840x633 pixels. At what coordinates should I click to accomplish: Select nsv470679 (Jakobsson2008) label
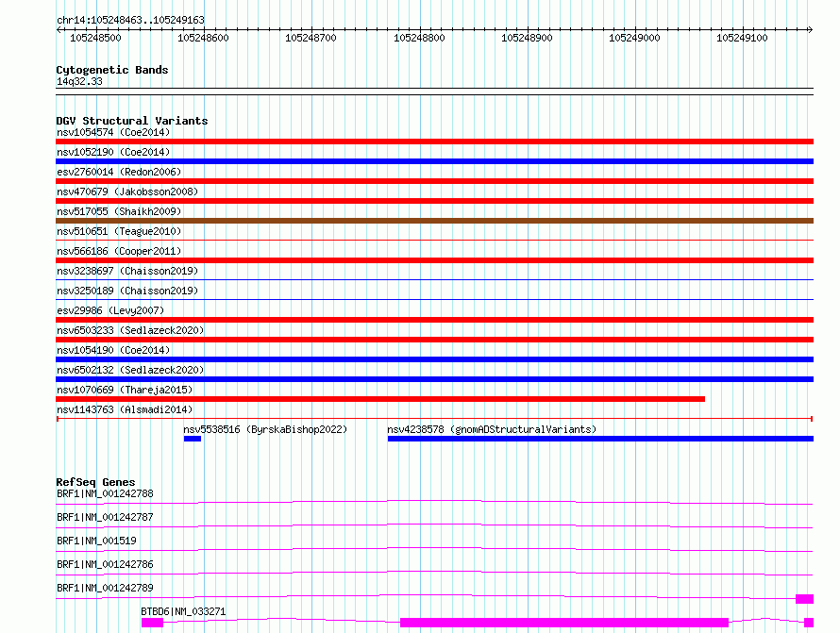[x=127, y=192]
